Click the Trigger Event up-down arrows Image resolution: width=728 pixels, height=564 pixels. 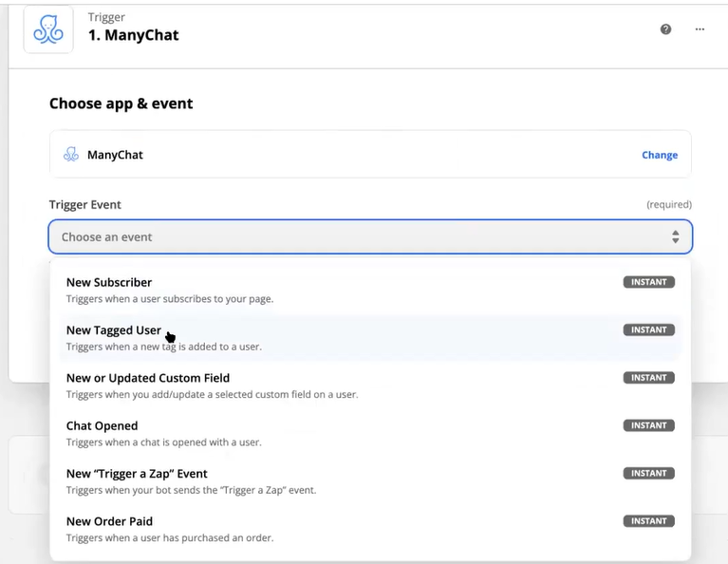pos(675,237)
